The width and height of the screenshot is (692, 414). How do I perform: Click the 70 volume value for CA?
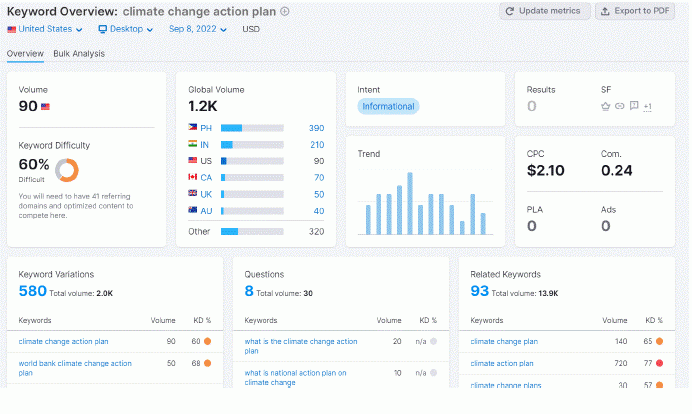tap(319, 178)
